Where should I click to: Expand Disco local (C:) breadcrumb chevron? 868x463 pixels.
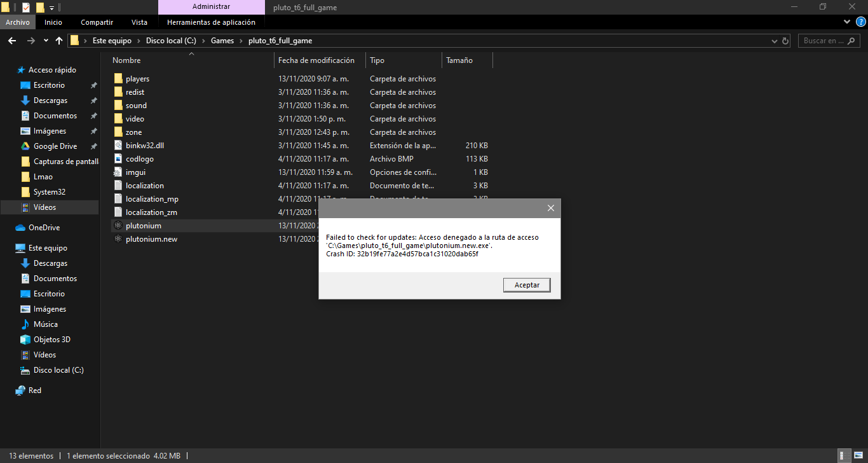point(204,41)
